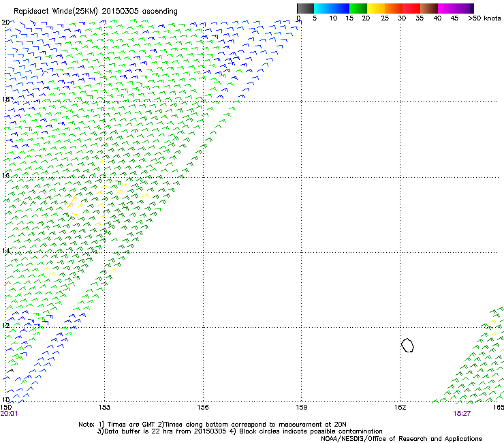
Task: Click the NOAA/NESDIS credit text
Action: 401,439
